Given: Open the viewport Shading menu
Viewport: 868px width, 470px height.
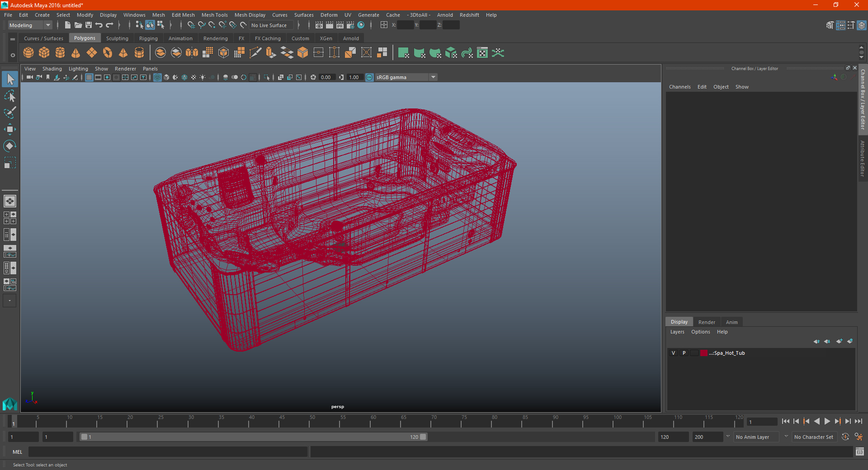Looking at the screenshot, I should point(52,69).
